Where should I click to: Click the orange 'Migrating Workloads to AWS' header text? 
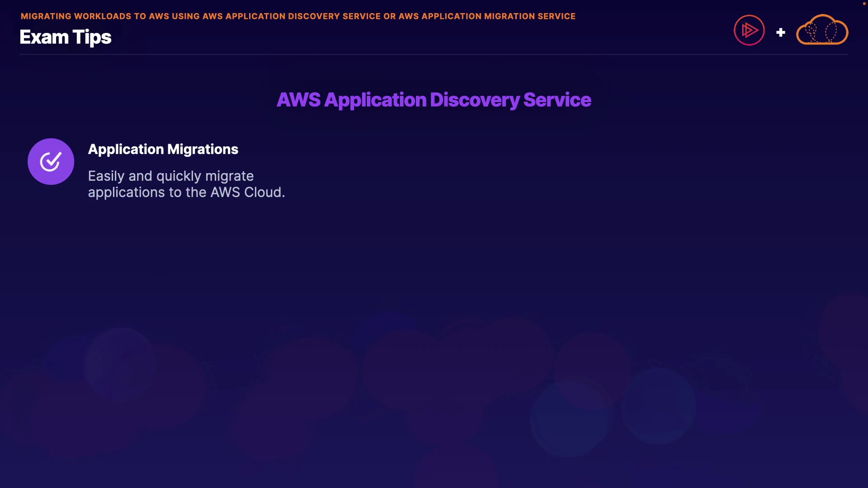(x=298, y=16)
